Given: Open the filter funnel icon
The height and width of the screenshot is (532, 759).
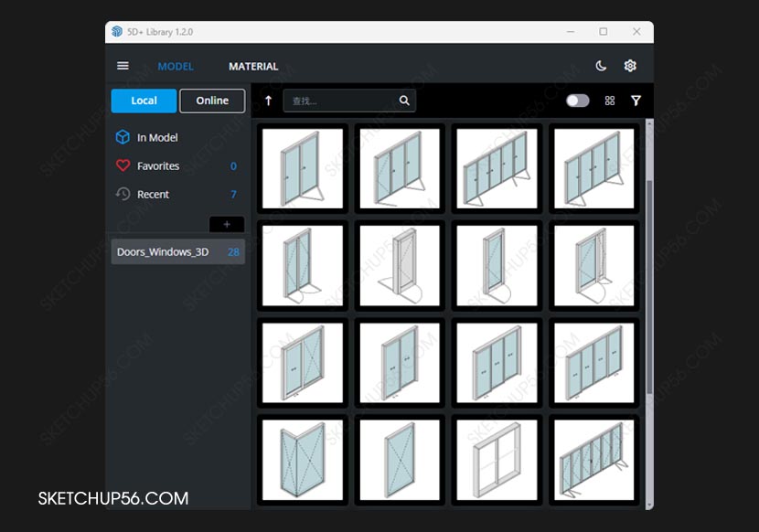Looking at the screenshot, I should (x=636, y=101).
